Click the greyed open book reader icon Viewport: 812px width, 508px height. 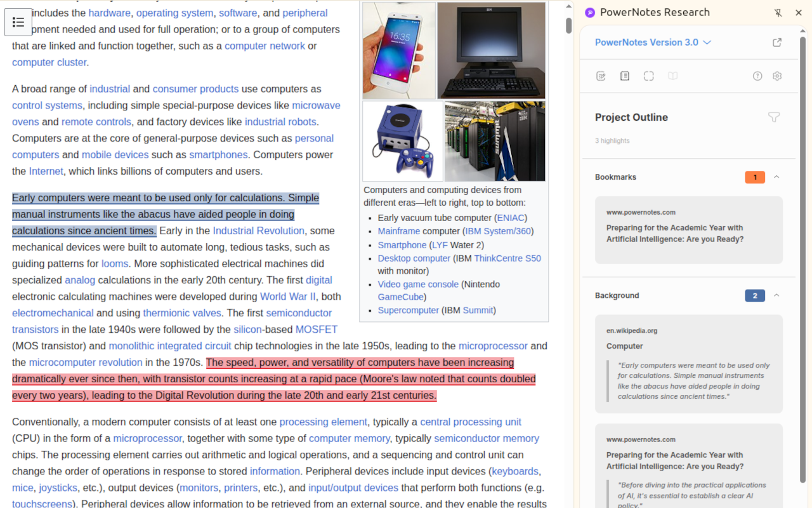point(672,76)
